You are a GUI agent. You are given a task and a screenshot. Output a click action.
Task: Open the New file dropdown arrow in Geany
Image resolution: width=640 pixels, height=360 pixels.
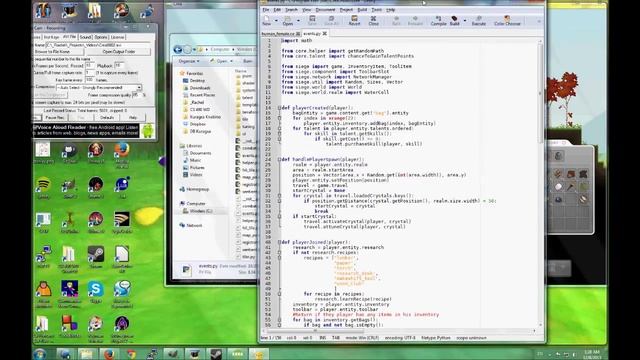276,20
